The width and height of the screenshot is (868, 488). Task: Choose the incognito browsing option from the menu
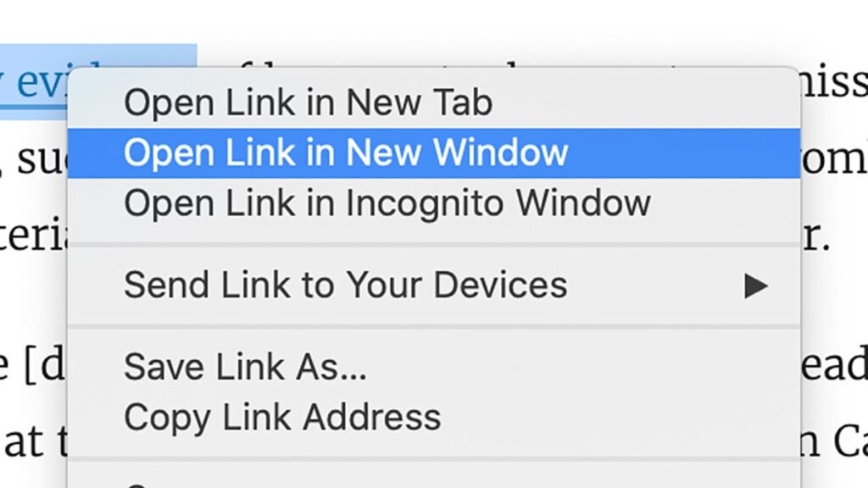(387, 202)
